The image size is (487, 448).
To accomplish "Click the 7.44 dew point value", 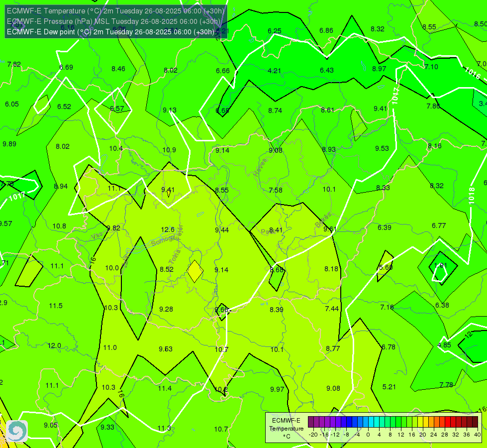I will click(332, 309).
